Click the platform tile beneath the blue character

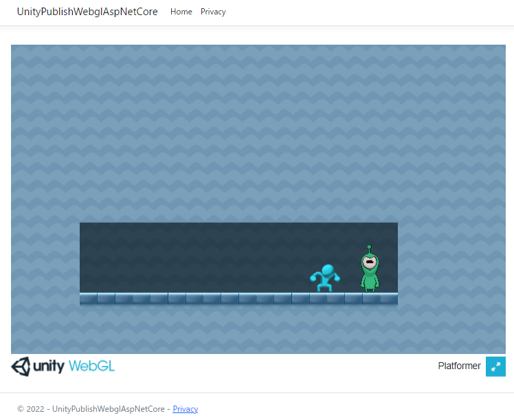point(325,298)
